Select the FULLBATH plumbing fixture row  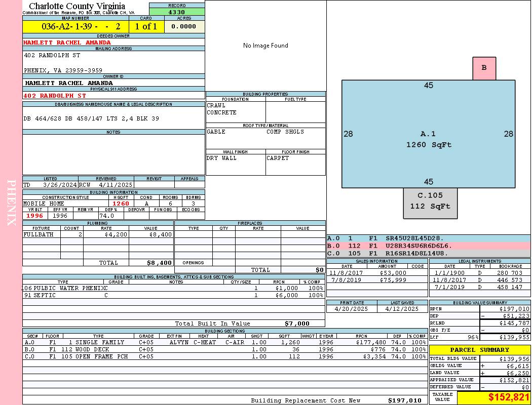(98, 235)
